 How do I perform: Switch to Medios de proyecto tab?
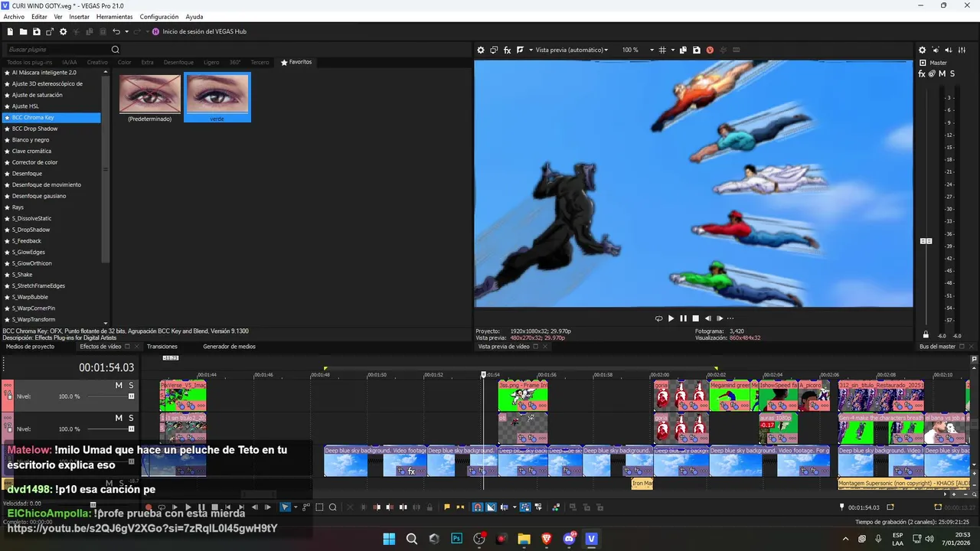(x=31, y=347)
